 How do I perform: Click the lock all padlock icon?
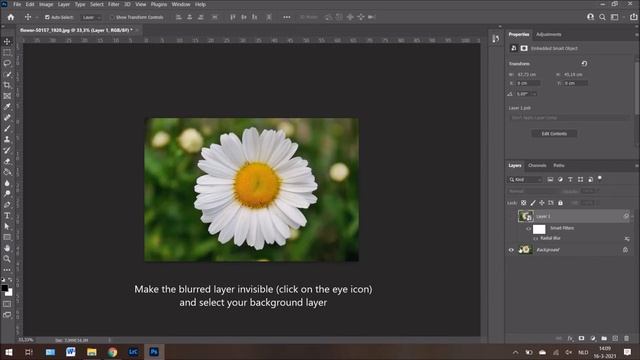pos(560,203)
